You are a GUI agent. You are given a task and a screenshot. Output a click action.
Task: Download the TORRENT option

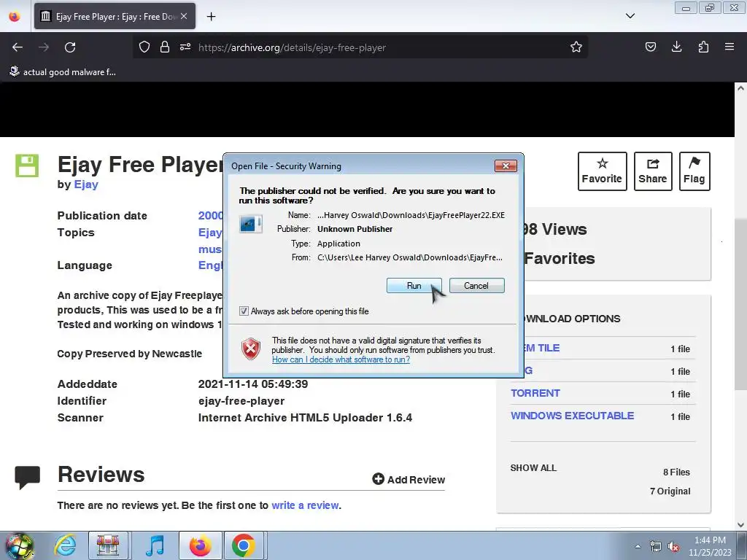(x=535, y=393)
